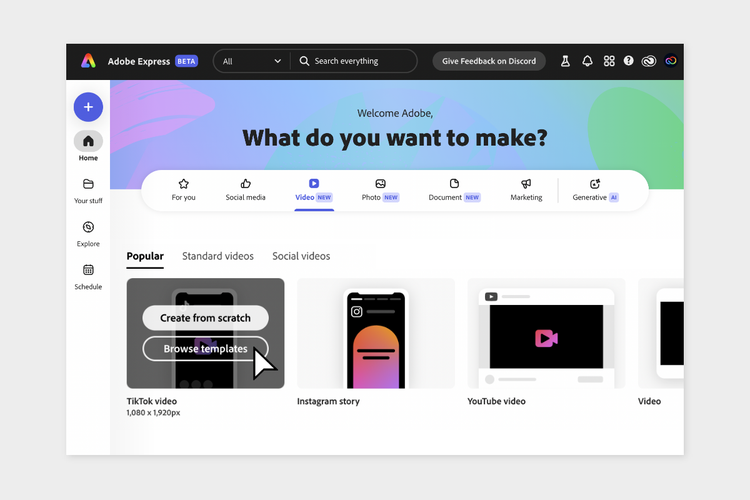The height and width of the screenshot is (500, 750).
Task: Select the Marketing tab
Action: tap(526, 190)
